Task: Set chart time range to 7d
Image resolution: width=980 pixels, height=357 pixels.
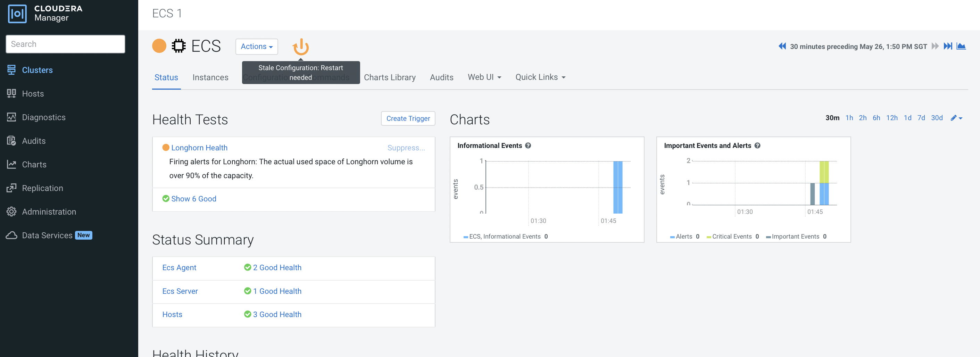Action: [921, 118]
